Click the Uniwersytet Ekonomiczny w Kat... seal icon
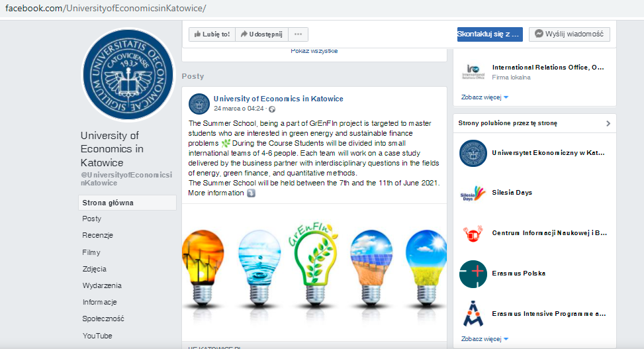644x349 pixels. click(x=473, y=154)
